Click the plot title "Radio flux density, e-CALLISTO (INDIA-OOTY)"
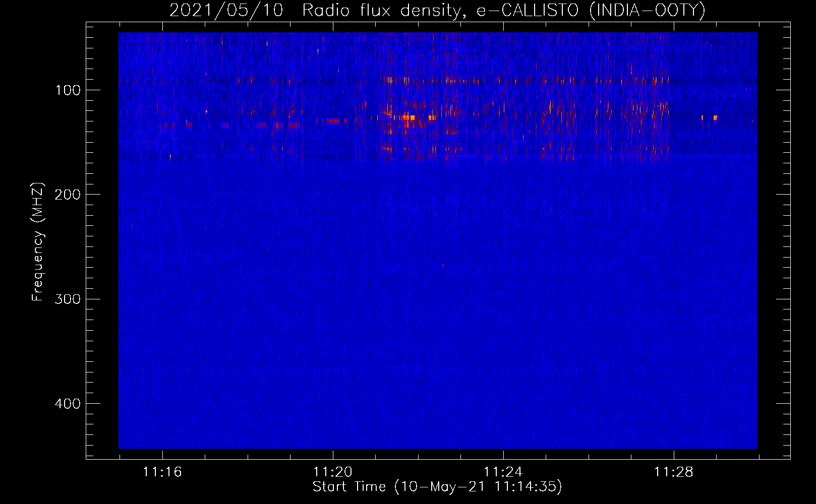Image resolution: width=816 pixels, height=504 pixels. pyautogui.click(x=504, y=10)
